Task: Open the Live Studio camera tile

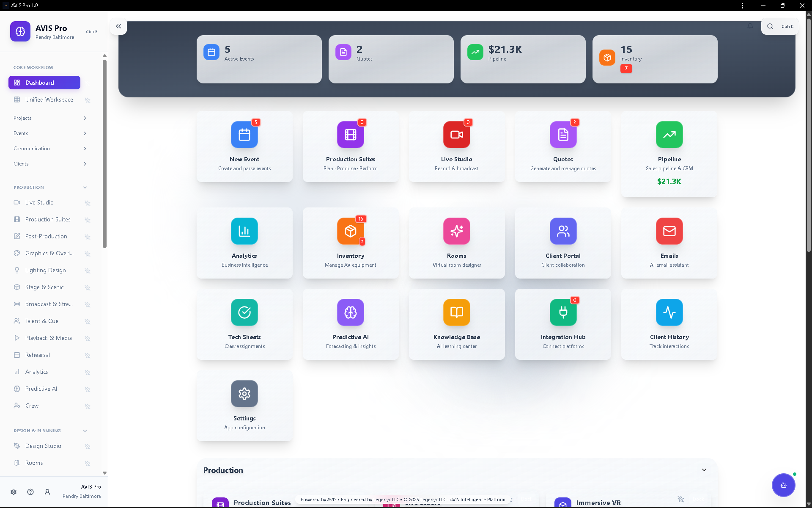Action: point(456,135)
